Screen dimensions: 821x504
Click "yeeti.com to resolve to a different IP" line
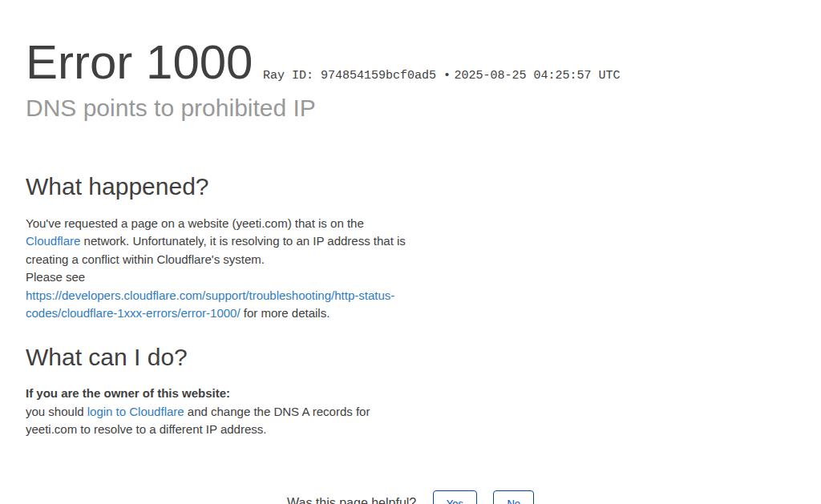pyautogui.click(x=146, y=429)
